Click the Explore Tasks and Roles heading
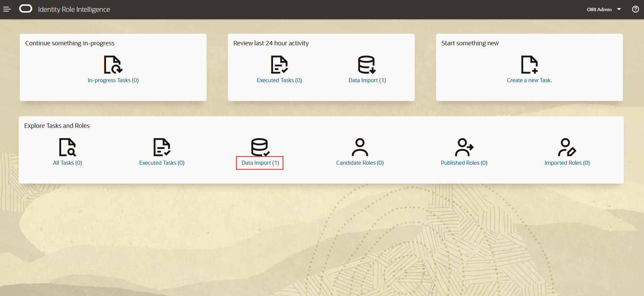The image size is (644, 296). pos(57,126)
